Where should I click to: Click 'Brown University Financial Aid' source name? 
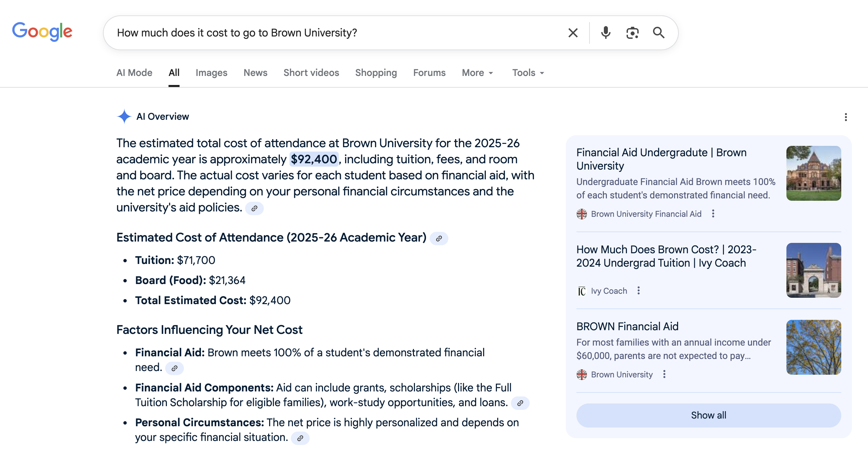(x=646, y=214)
